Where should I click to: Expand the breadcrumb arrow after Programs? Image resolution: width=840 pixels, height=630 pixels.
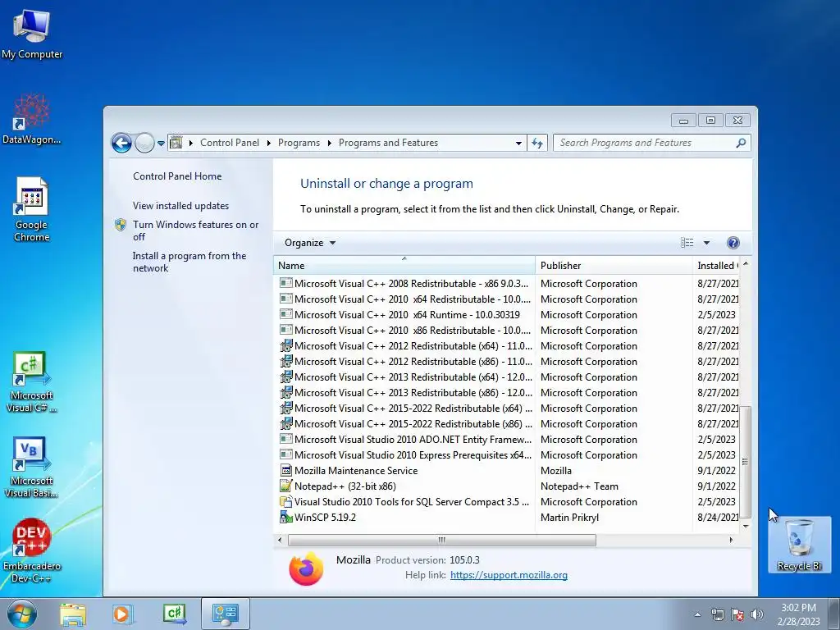329,143
